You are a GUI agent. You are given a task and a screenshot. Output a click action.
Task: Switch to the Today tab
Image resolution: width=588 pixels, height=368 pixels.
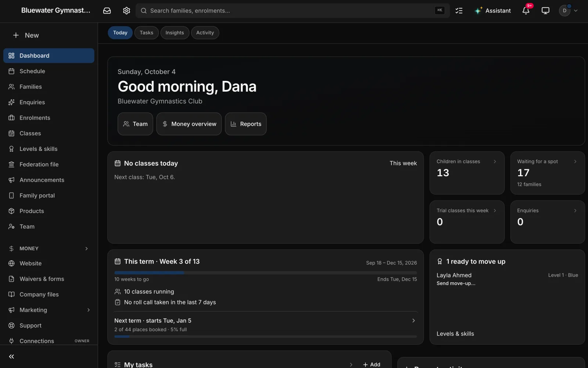[120, 33]
